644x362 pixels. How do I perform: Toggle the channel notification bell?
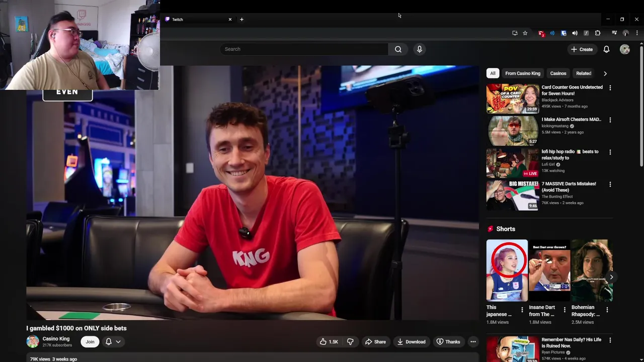tap(108, 342)
